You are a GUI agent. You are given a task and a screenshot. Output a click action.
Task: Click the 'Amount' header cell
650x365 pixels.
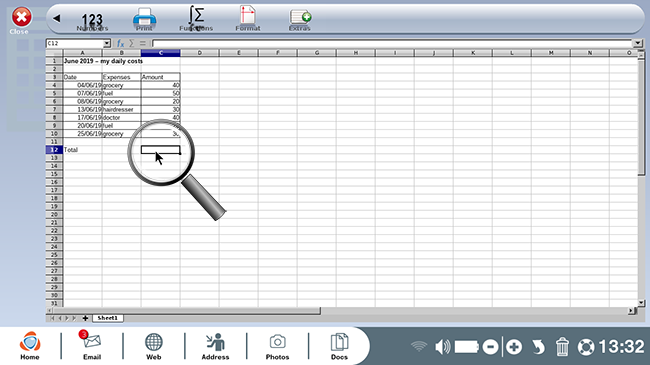(160, 77)
